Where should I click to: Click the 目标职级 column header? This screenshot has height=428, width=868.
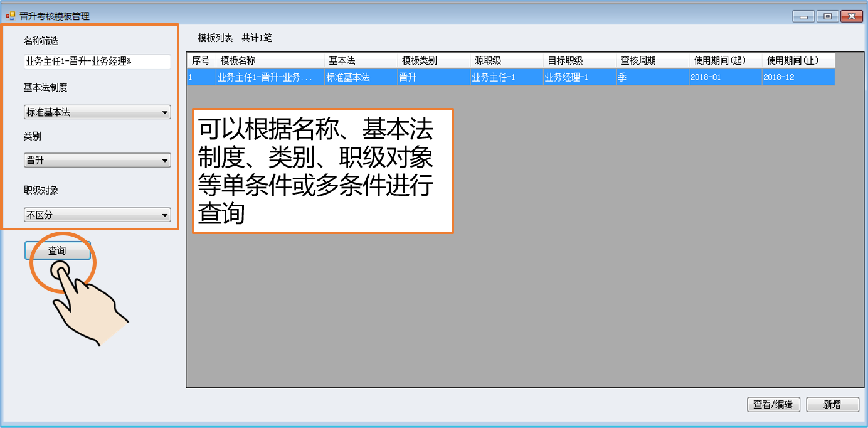(x=579, y=61)
